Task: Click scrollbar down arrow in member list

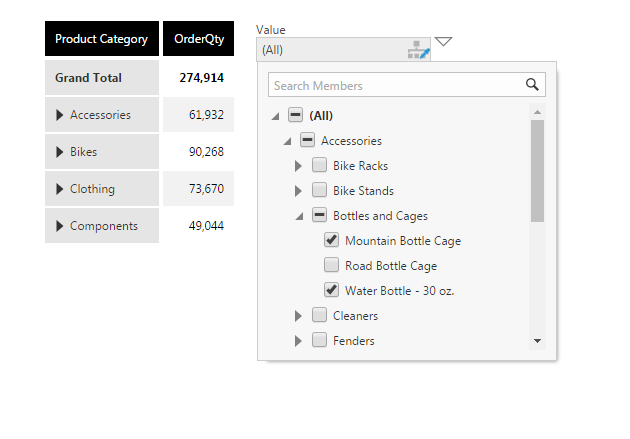Action: (537, 341)
